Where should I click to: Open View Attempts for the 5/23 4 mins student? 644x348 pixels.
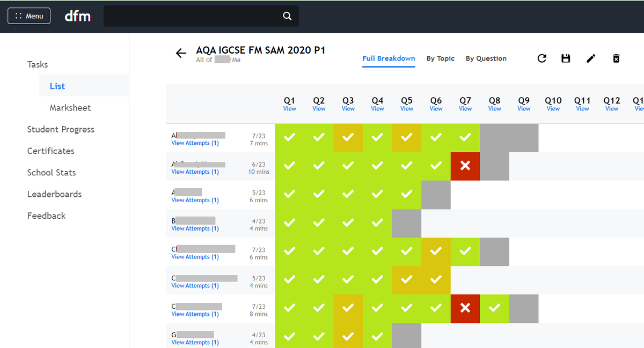pyautogui.click(x=195, y=286)
